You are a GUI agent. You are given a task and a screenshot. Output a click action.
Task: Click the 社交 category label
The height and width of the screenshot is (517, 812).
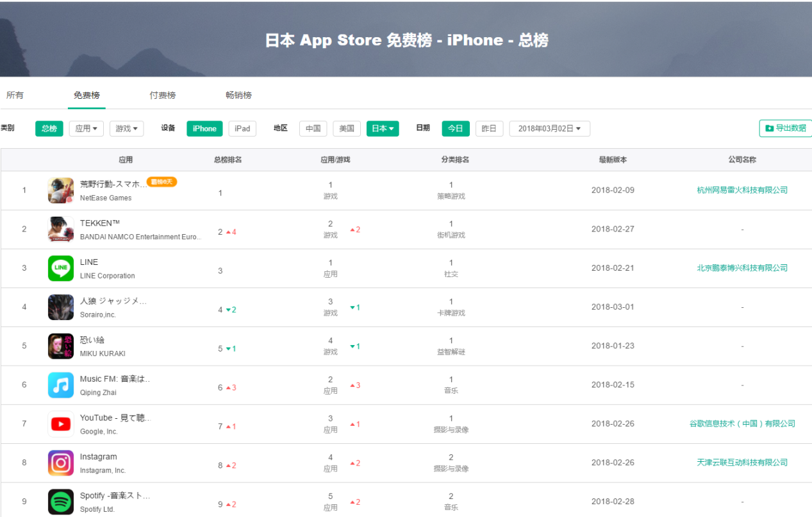pos(451,274)
